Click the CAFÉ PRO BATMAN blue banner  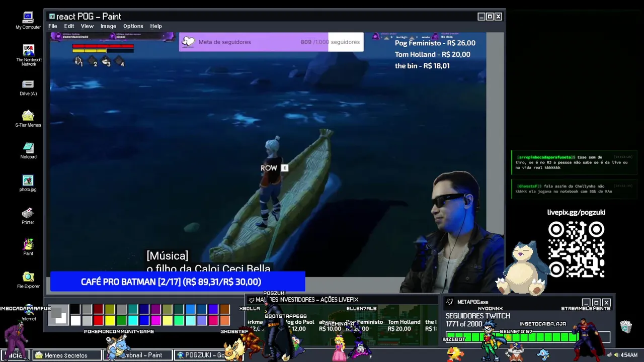[x=178, y=282]
